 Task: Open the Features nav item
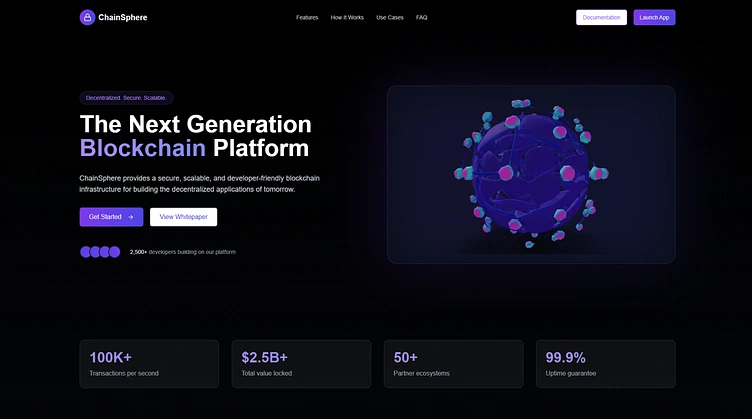(x=307, y=17)
